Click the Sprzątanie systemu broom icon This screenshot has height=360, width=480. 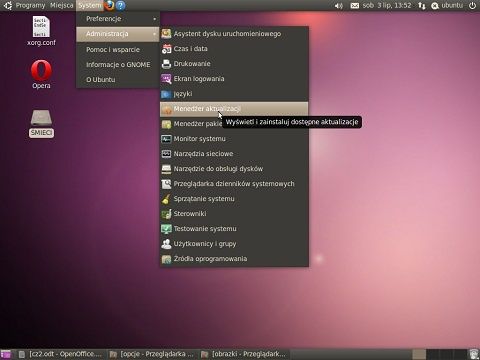click(166, 199)
